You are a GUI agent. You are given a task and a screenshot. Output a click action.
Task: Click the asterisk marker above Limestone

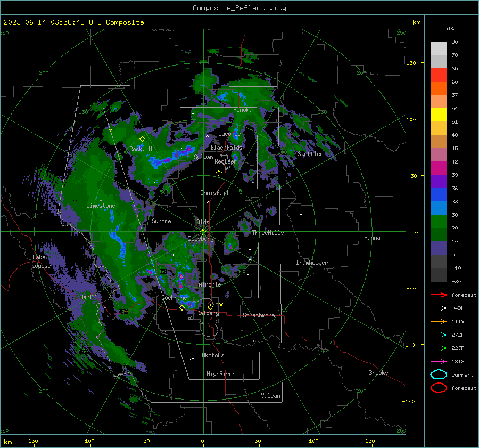[101, 201]
